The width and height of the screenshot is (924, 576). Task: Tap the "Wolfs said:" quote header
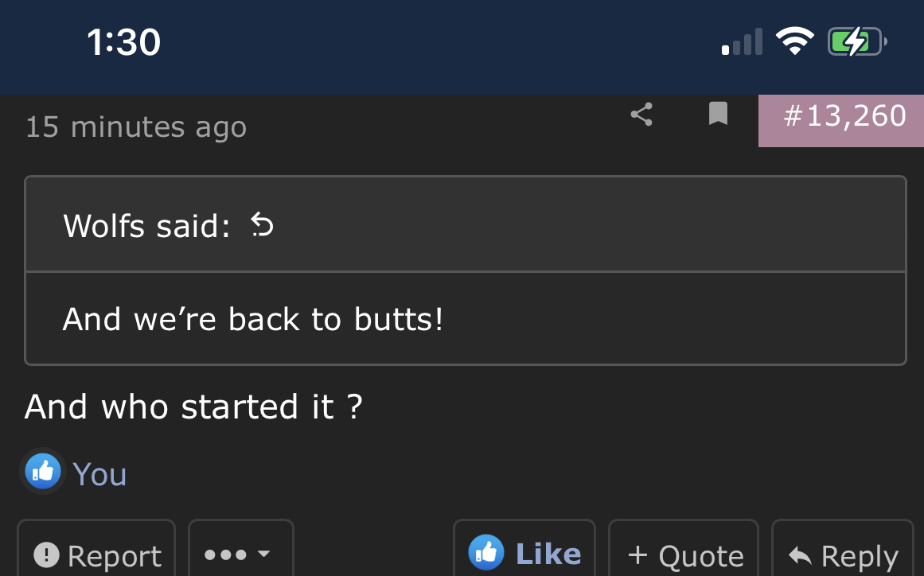click(x=147, y=227)
